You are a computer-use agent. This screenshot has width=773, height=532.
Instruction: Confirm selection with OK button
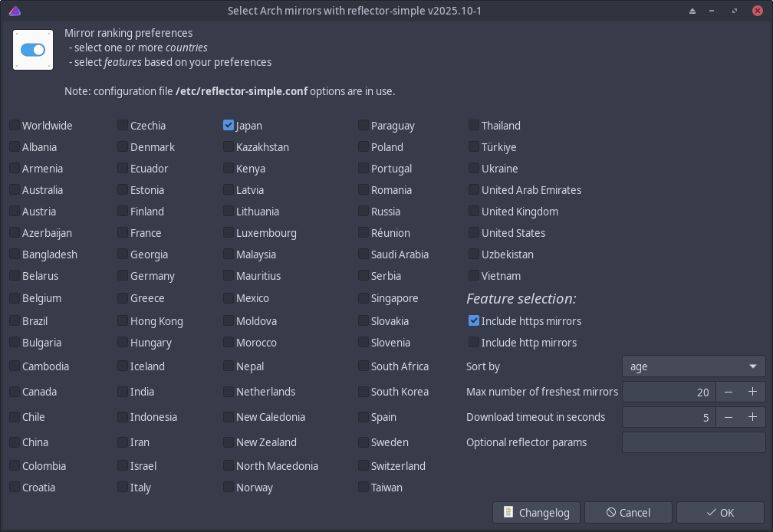point(720,512)
